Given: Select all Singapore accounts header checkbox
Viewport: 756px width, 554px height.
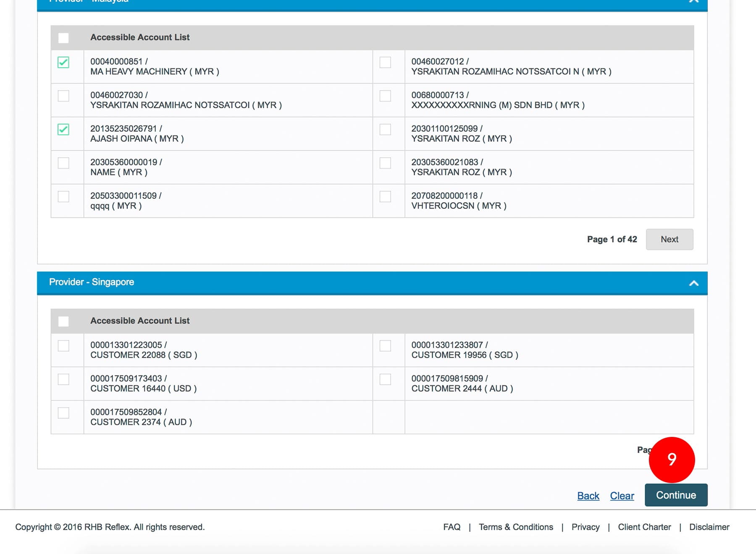Looking at the screenshot, I should click(63, 321).
